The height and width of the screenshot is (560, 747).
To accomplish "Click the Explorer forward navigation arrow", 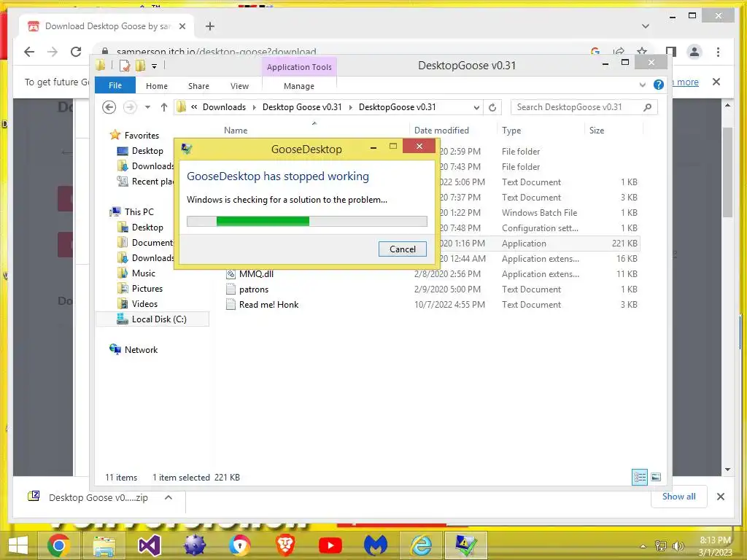I will [x=130, y=108].
